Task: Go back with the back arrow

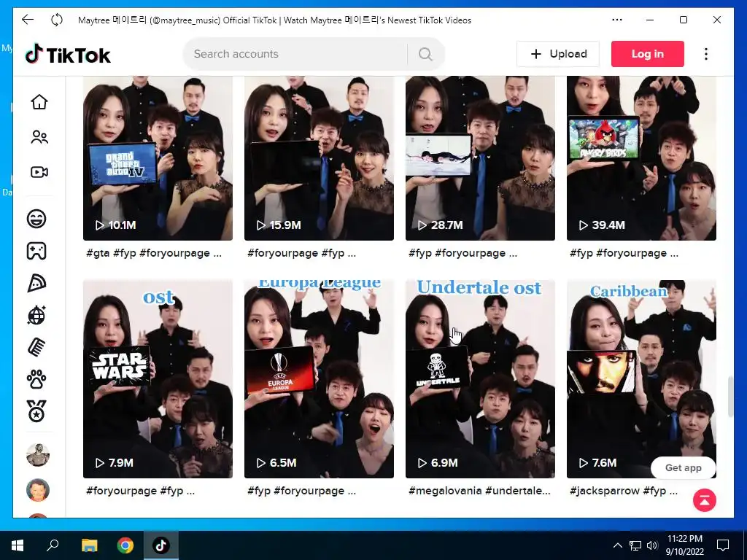Action: (x=28, y=20)
